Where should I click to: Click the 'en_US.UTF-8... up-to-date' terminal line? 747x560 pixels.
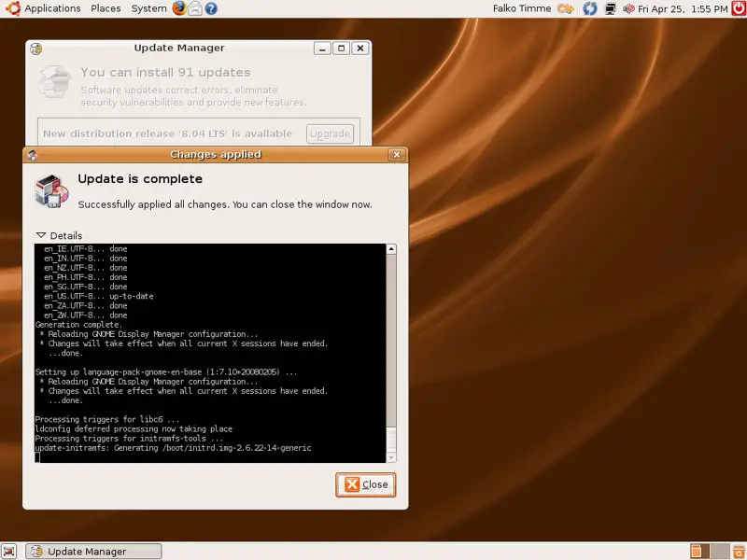[99, 296]
